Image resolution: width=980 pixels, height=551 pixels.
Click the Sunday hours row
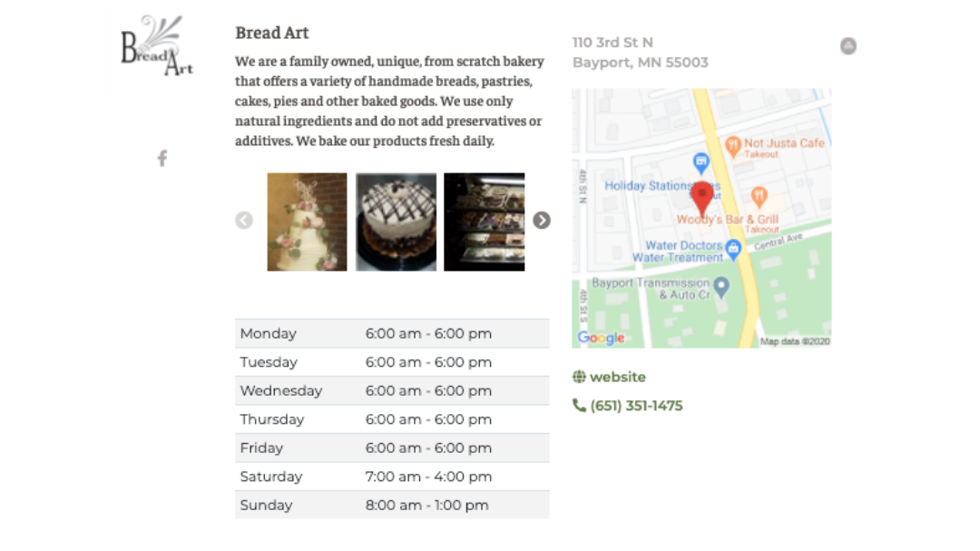(392, 505)
